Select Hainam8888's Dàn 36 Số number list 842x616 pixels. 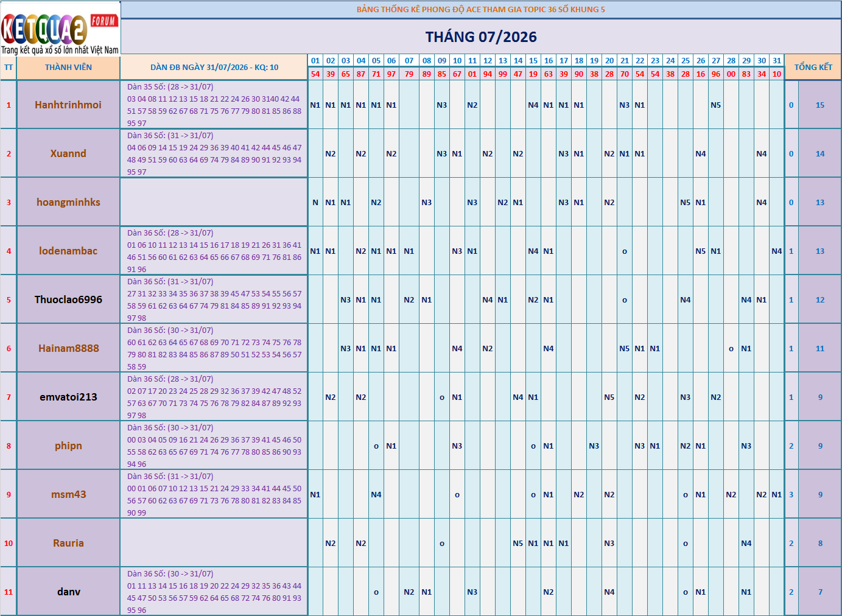tap(214, 348)
